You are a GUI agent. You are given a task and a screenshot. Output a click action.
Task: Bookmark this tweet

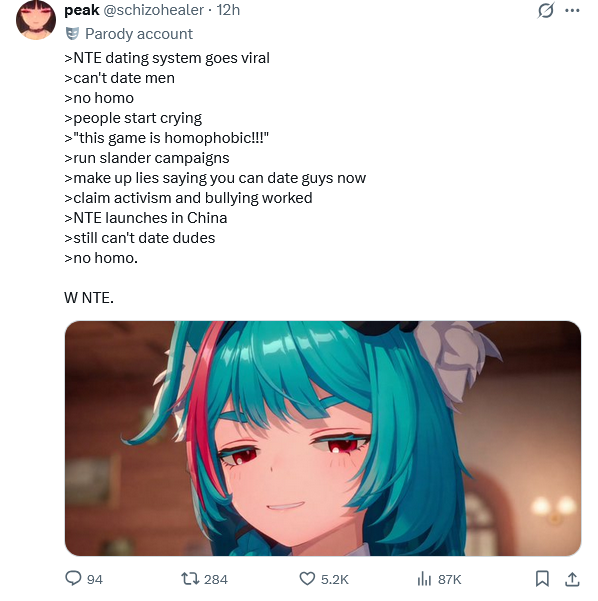click(x=542, y=578)
